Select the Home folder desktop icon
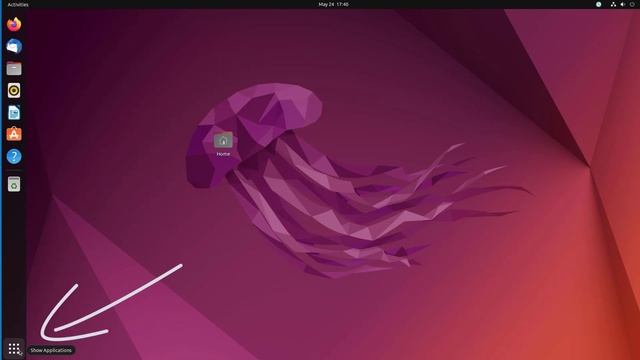Viewport: 640px width, 360px height. (223, 140)
